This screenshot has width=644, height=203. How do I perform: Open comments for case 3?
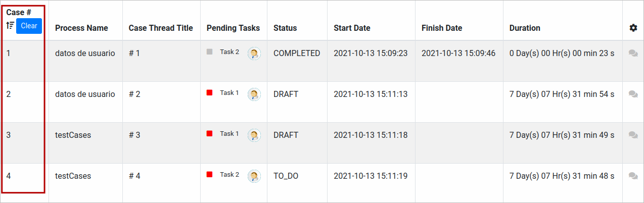(633, 135)
